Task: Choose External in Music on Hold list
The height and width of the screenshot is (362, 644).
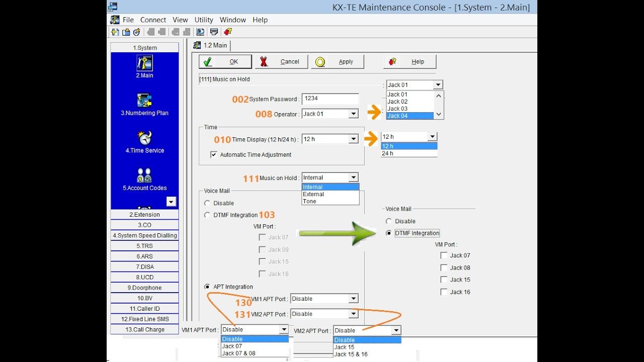Action: (x=331, y=194)
